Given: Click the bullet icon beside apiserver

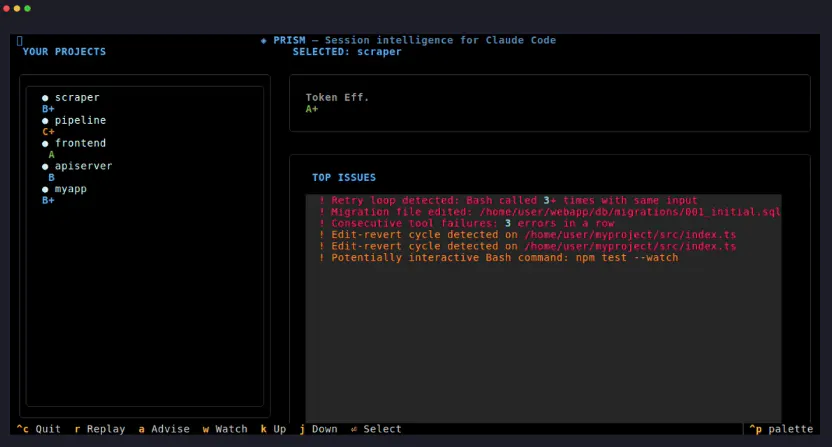Looking at the screenshot, I should (45, 167).
